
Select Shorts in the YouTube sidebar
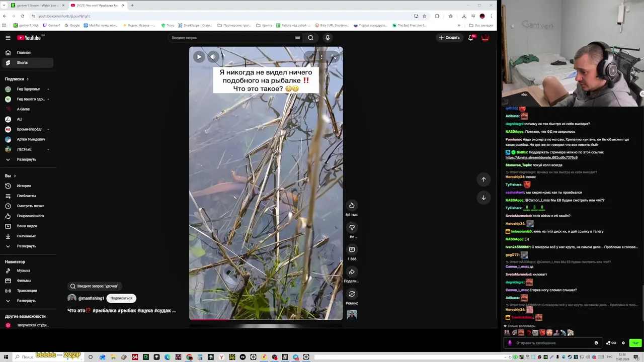(x=28, y=63)
